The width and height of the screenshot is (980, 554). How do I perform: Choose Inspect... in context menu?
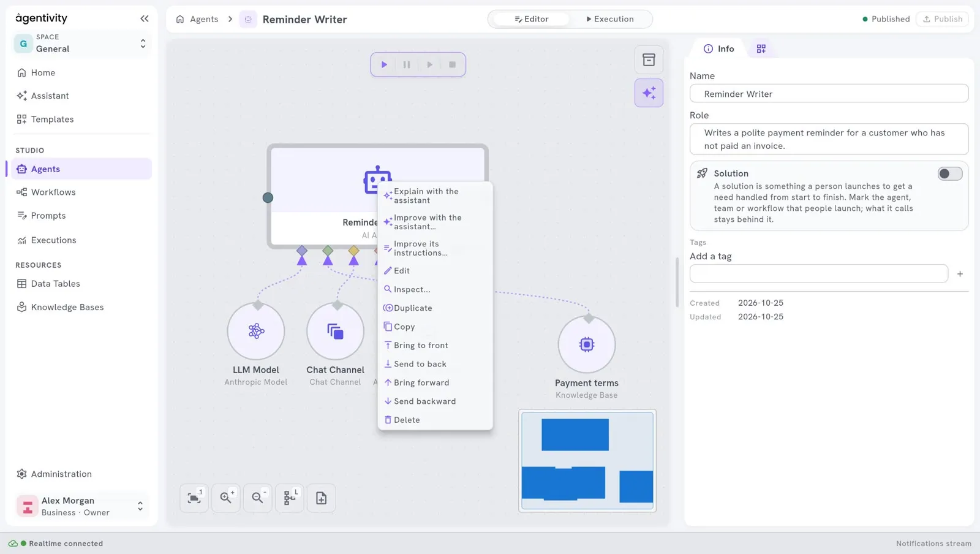[435, 289]
